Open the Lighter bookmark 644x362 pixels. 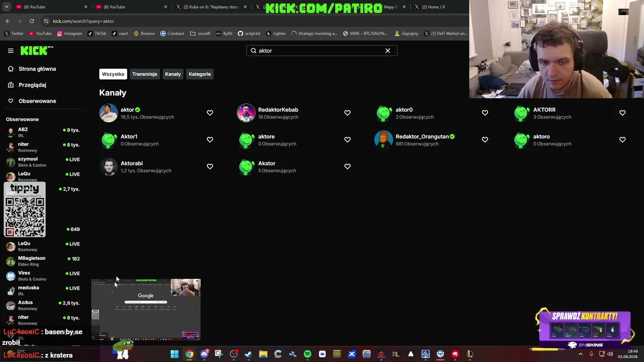click(x=276, y=34)
